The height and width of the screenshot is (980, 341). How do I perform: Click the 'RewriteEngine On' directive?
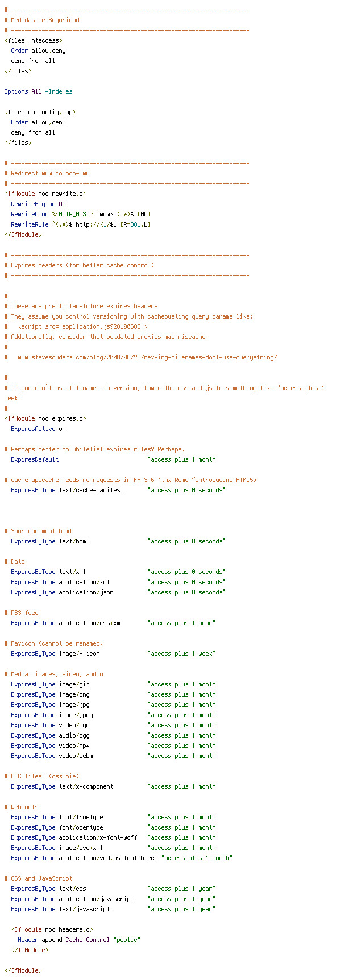pos(38,204)
